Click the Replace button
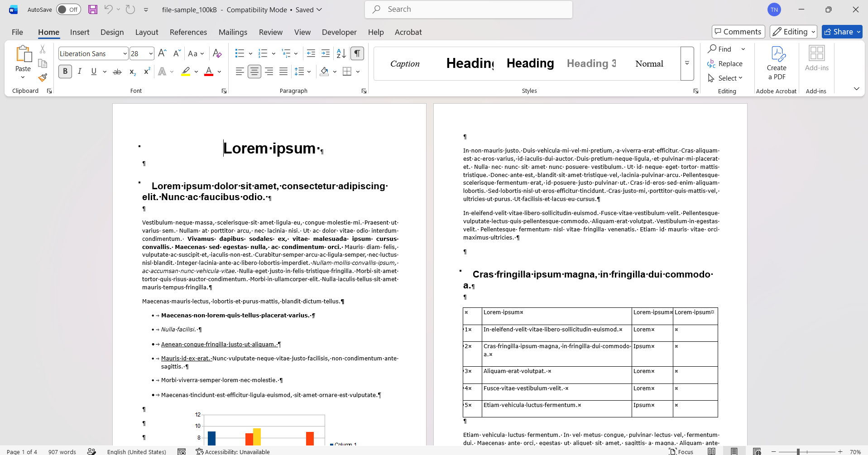Image resolution: width=868 pixels, height=455 pixels. point(725,64)
